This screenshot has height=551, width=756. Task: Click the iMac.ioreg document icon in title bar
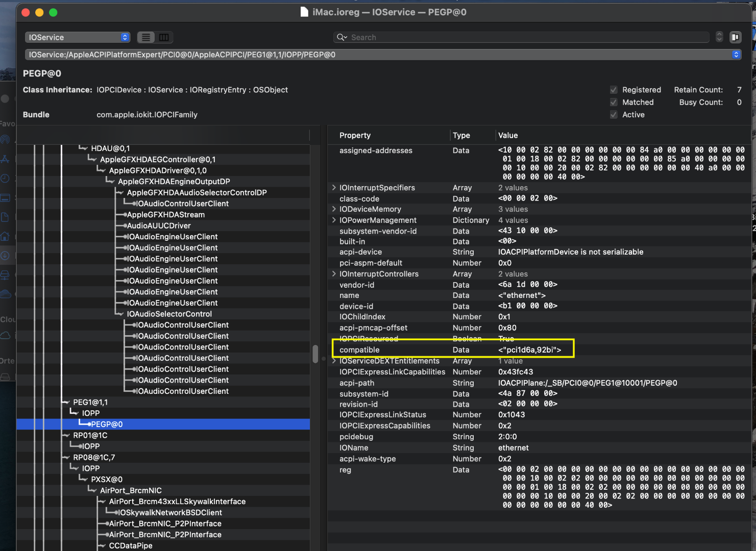(304, 12)
